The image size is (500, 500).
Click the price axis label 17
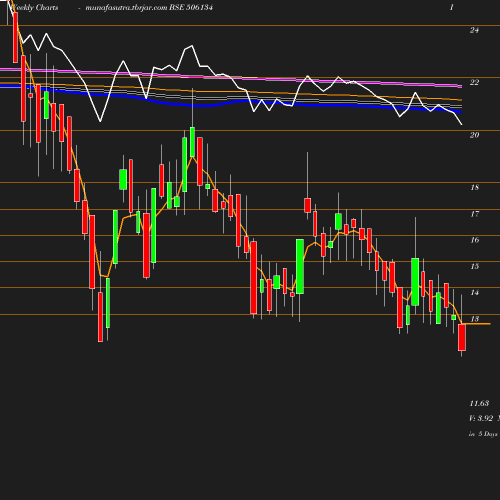(474, 214)
